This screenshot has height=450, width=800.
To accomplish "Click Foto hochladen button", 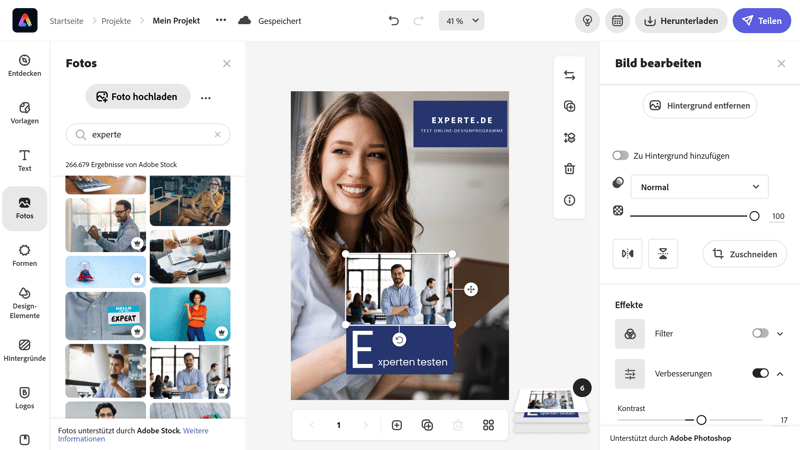I will (138, 97).
